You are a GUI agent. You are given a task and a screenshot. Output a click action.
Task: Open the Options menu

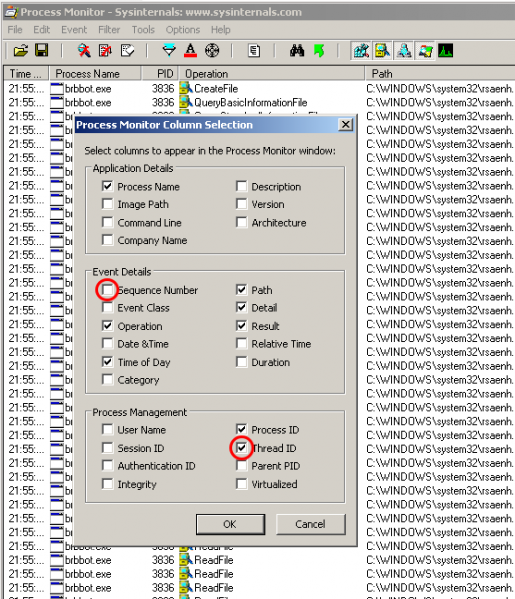click(x=183, y=30)
